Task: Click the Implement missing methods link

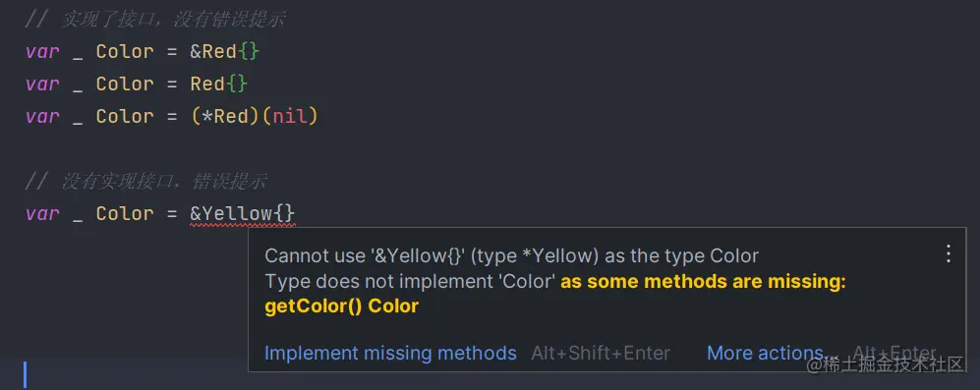Action: [390, 353]
